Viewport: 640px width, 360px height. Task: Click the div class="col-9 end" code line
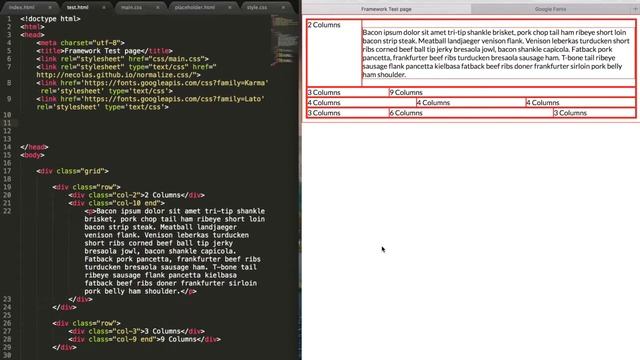(x=144, y=339)
